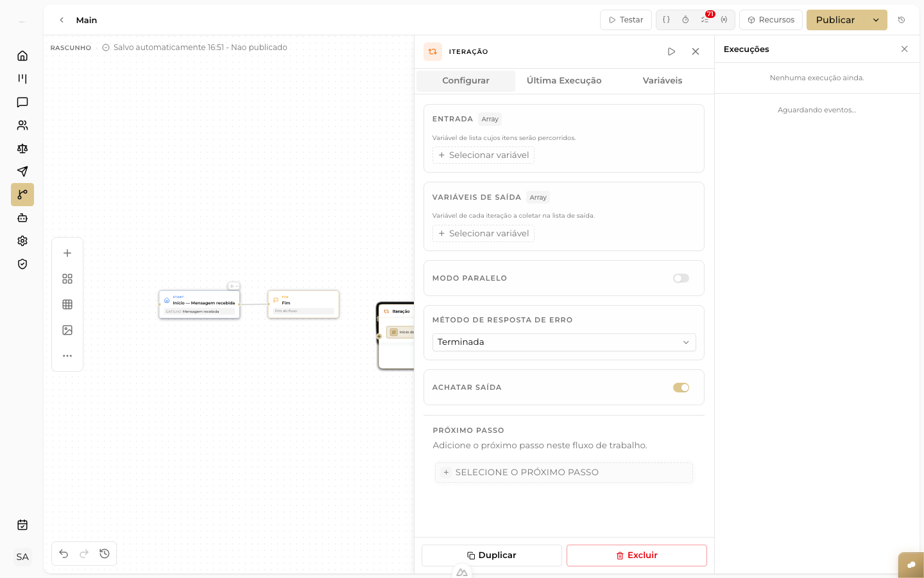This screenshot has height=578, width=924.
Task: Select the Fim node on canvas
Action: coord(304,304)
